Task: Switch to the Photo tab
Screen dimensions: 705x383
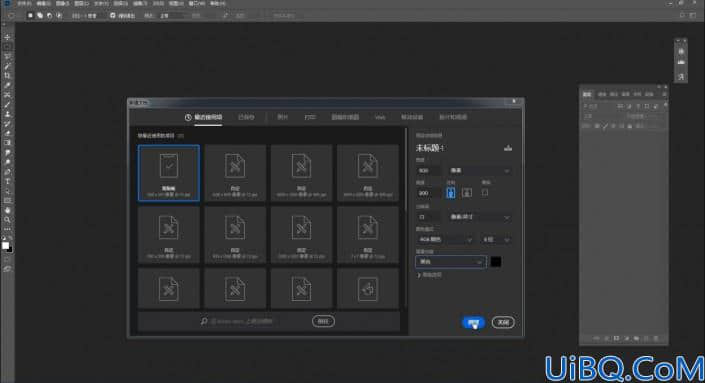Action: tap(282, 117)
